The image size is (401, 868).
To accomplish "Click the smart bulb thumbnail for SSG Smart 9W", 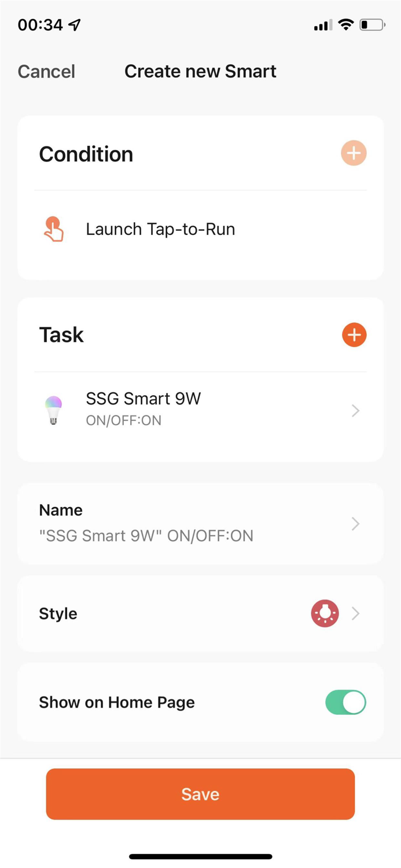I will tap(53, 410).
